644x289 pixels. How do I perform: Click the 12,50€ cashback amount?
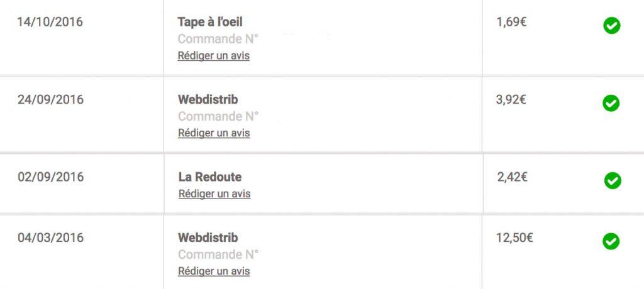pyautogui.click(x=514, y=237)
